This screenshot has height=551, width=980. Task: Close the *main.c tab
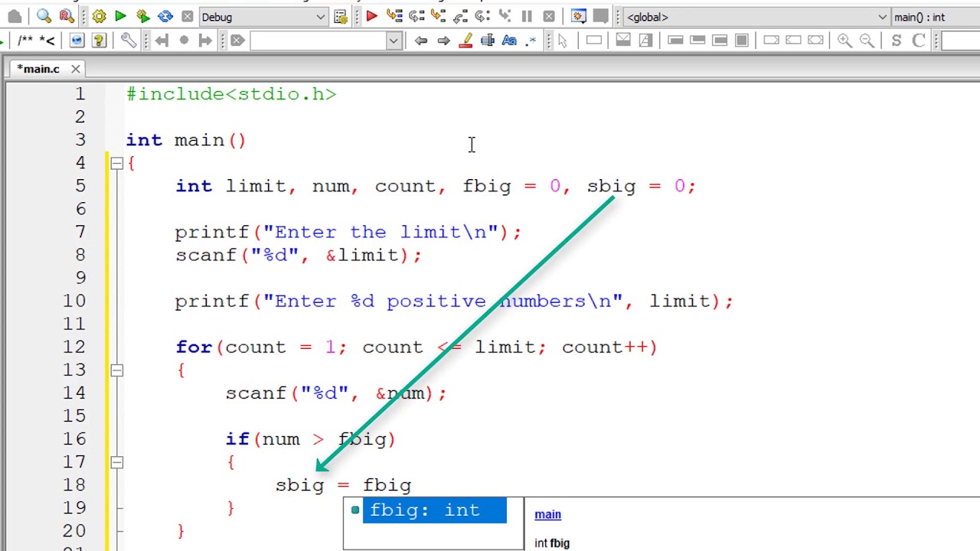point(76,69)
